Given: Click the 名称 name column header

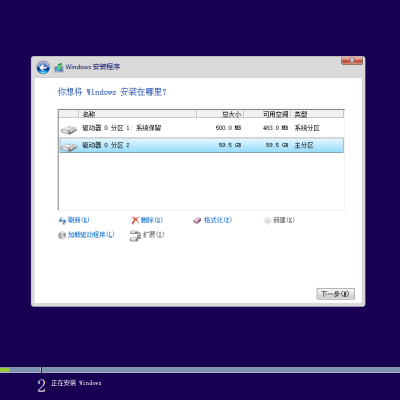Looking at the screenshot, I should pyautogui.click(x=137, y=114).
